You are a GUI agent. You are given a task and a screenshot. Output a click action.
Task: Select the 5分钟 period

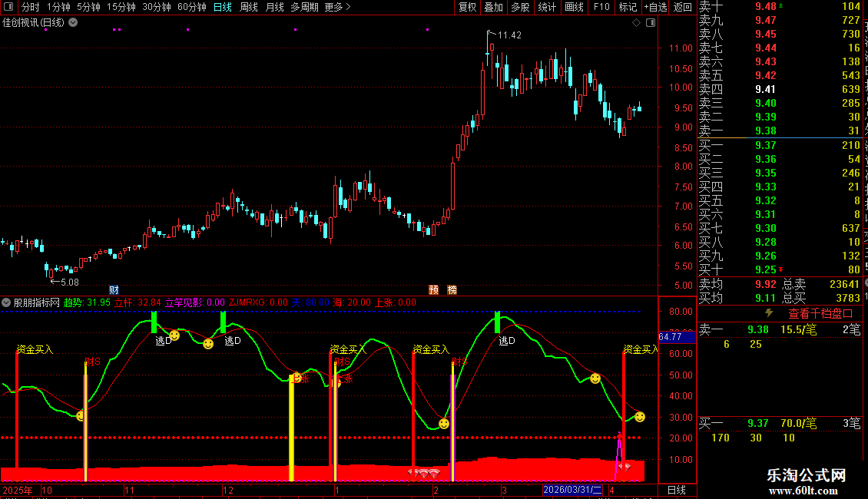pos(88,7)
